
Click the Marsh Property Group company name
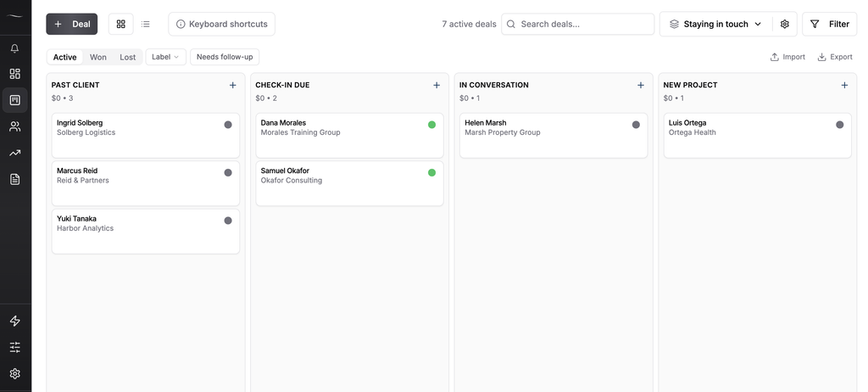coord(502,132)
